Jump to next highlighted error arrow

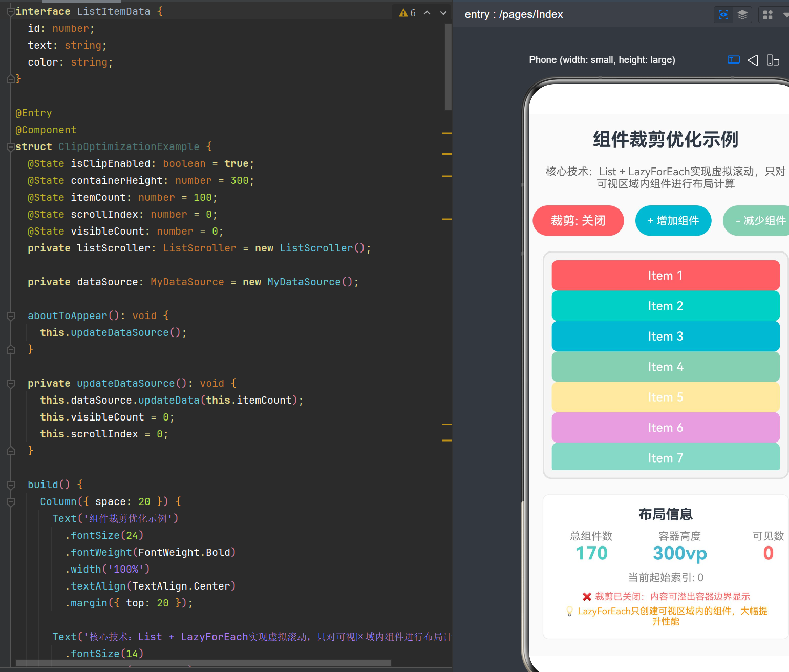click(443, 13)
